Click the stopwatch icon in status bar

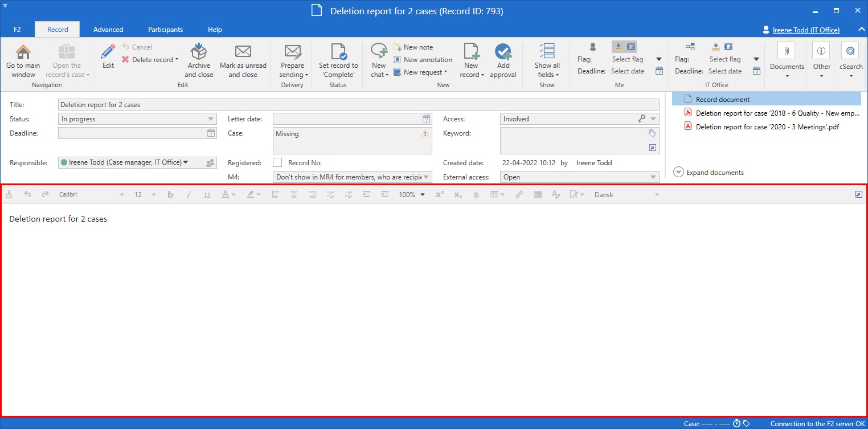(x=736, y=423)
